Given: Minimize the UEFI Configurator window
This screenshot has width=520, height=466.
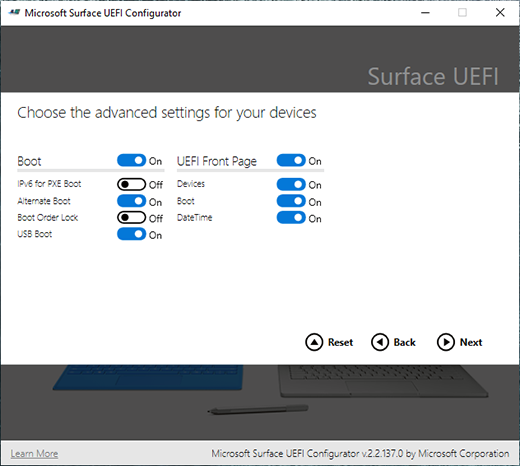Looking at the screenshot, I should click(x=425, y=13).
